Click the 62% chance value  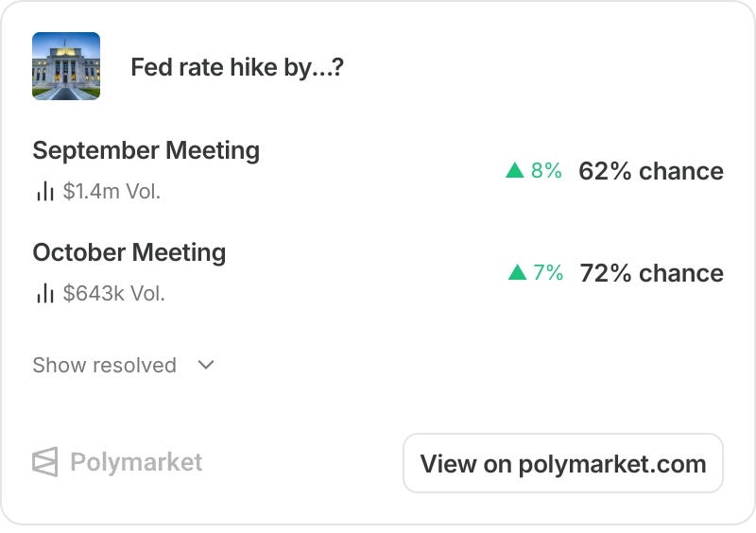pos(651,171)
